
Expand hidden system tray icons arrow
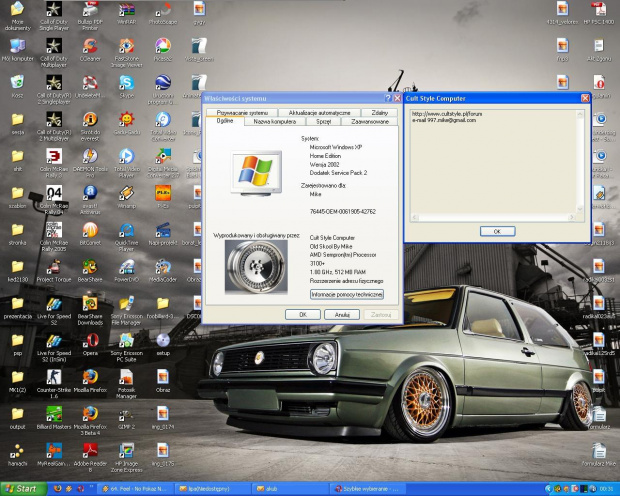point(548,489)
